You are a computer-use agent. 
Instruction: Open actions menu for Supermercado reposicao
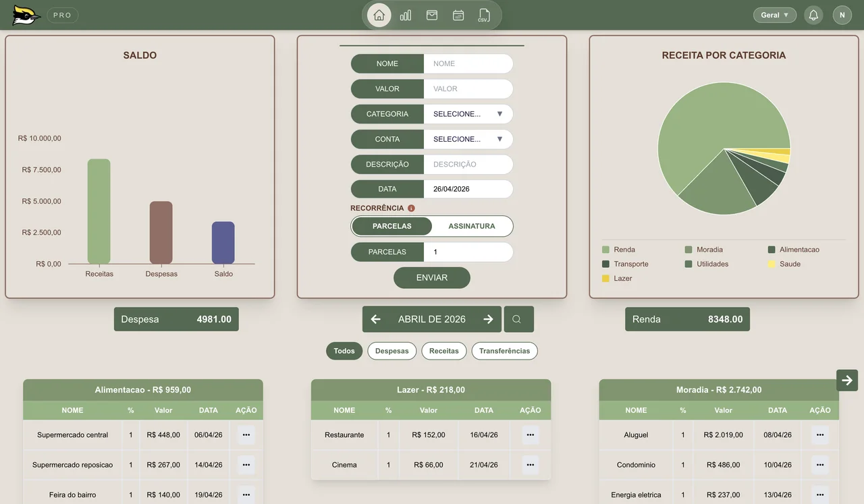click(x=246, y=465)
